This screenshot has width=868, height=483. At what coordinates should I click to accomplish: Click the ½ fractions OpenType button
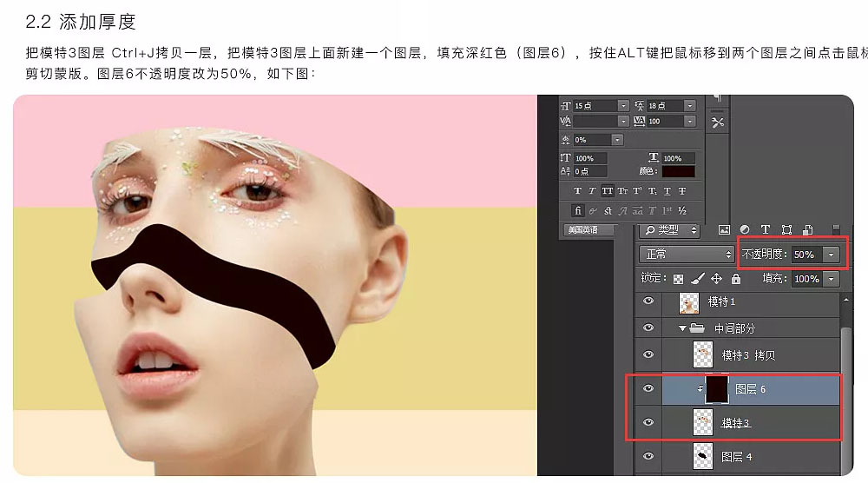pyautogui.click(x=682, y=210)
